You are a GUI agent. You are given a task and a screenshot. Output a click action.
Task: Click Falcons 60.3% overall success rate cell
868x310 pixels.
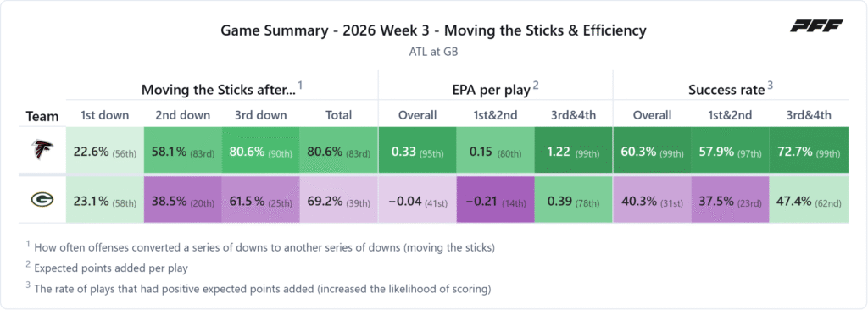click(652, 151)
